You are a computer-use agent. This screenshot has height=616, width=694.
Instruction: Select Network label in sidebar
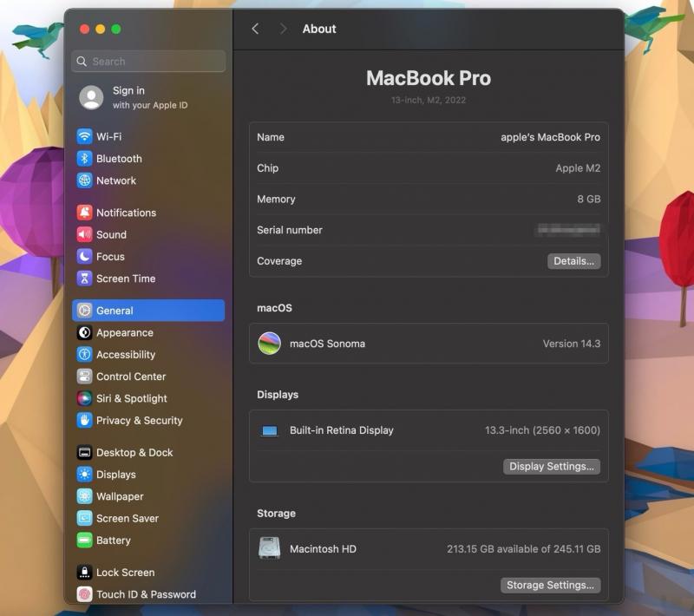[x=116, y=180]
